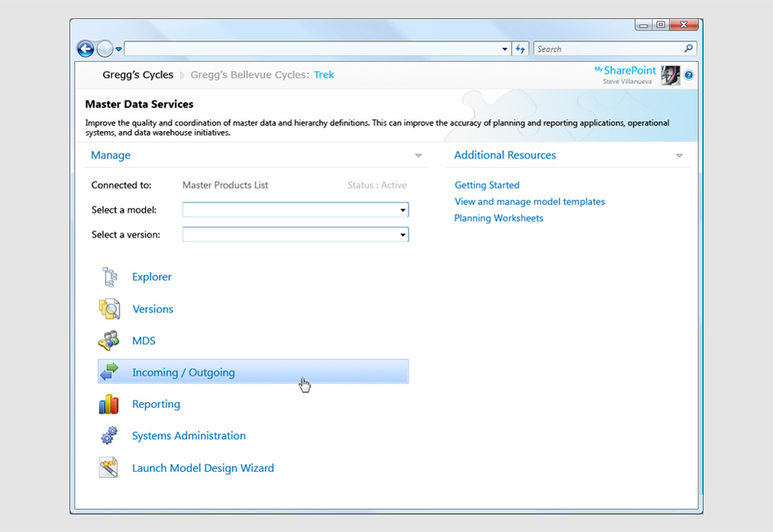Collapse the Additional Resources section arrow
The image size is (773, 532).
679,156
